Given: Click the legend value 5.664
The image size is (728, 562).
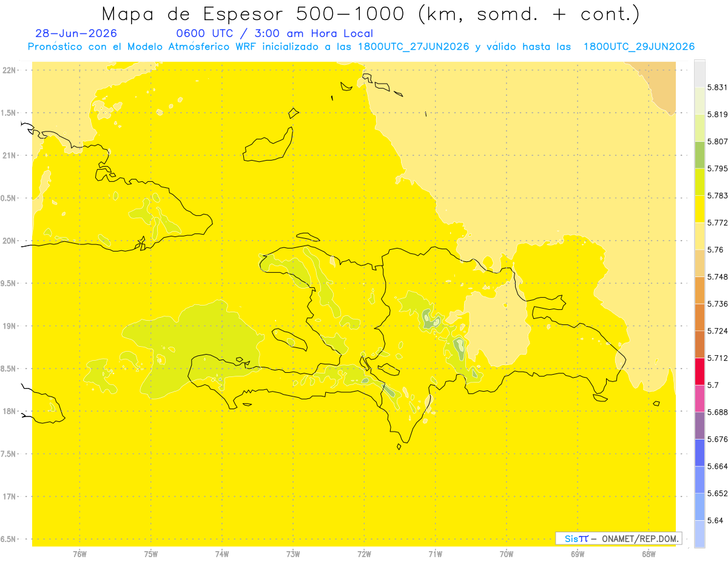Looking at the screenshot, I should (x=718, y=466).
